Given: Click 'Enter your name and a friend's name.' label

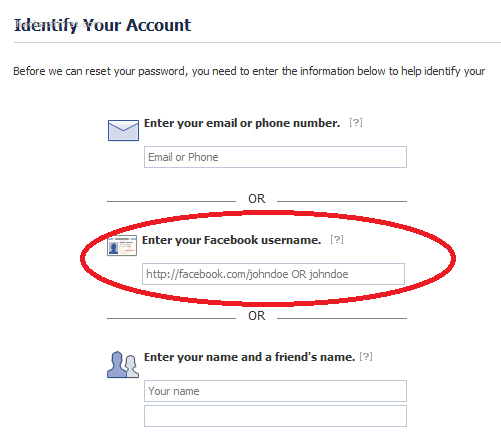Looking at the screenshot, I should point(249,357).
